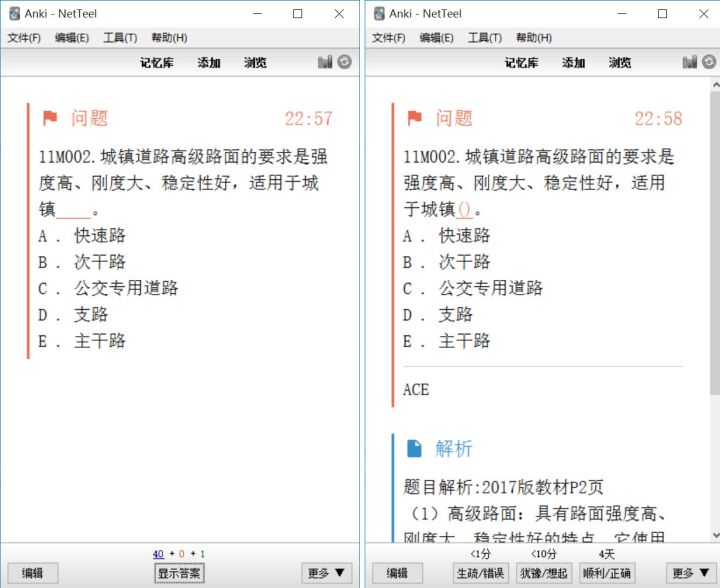Rate card as 顺利/正确

tap(607, 573)
